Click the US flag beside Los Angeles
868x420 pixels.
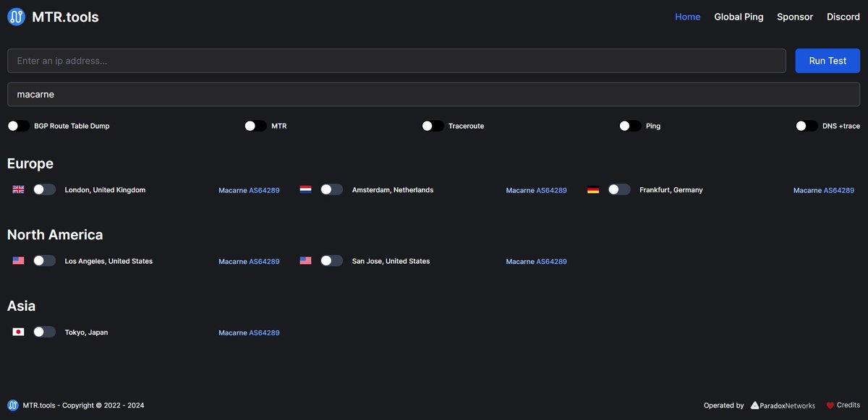(x=18, y=261)
